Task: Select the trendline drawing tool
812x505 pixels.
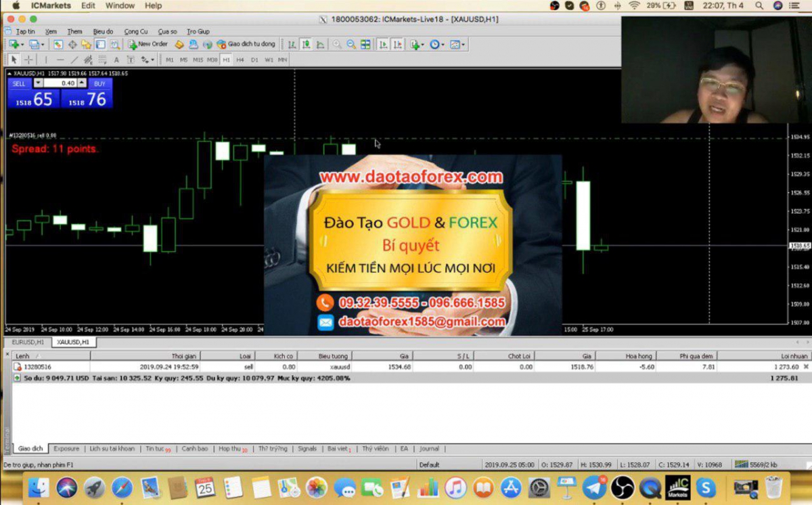Action: pos(74,60)
